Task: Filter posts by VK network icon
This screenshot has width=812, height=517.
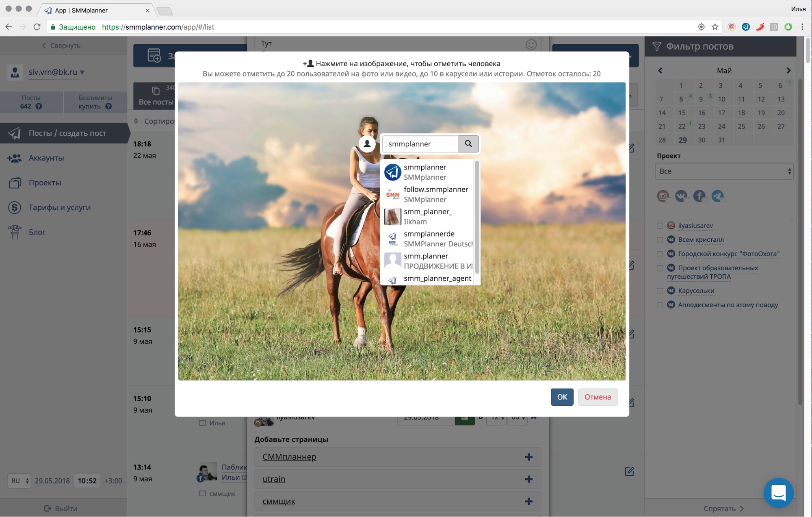Action: 681,196
